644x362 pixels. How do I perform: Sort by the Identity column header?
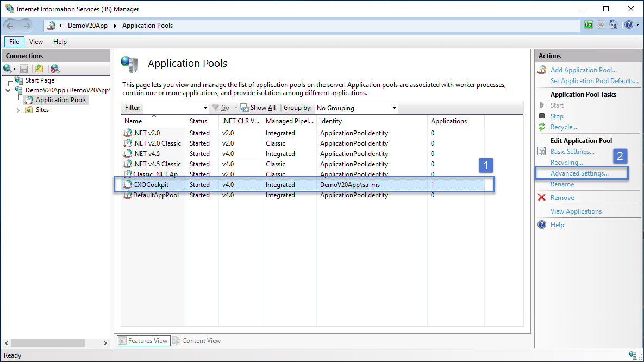(372, 121)
